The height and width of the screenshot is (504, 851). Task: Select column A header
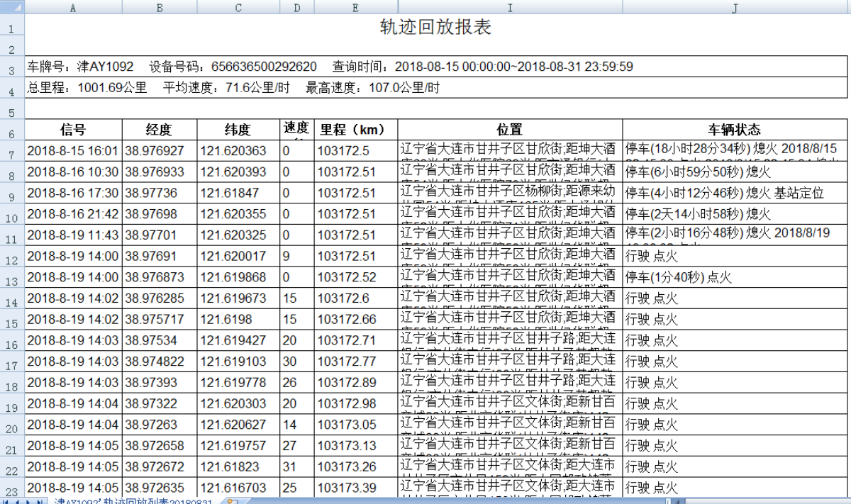coord(74,8)
